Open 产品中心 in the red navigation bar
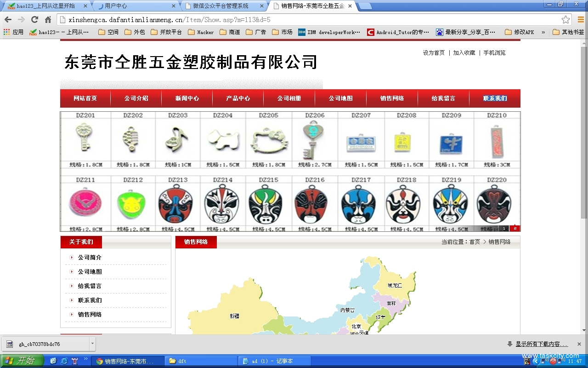 point(238,98)
